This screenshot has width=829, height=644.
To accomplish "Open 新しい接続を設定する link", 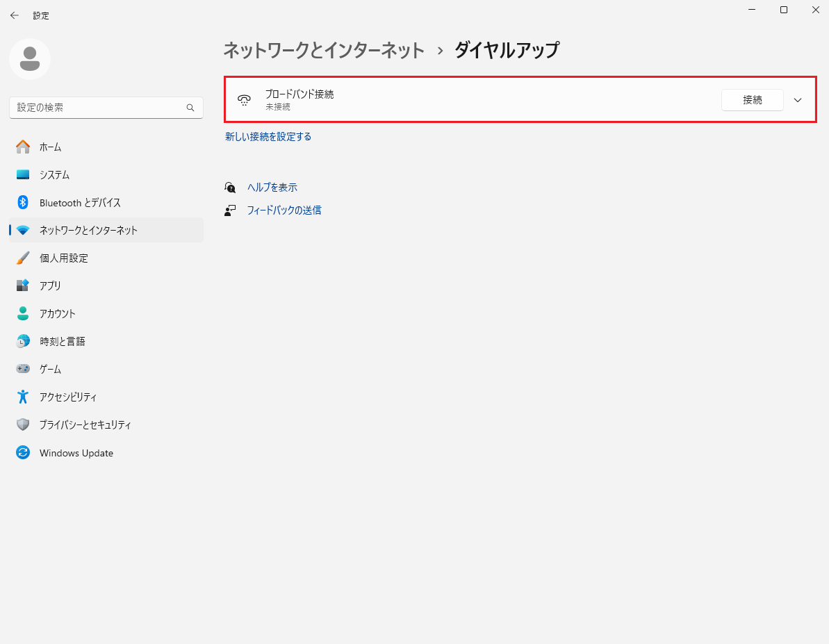I will [268, 136].
